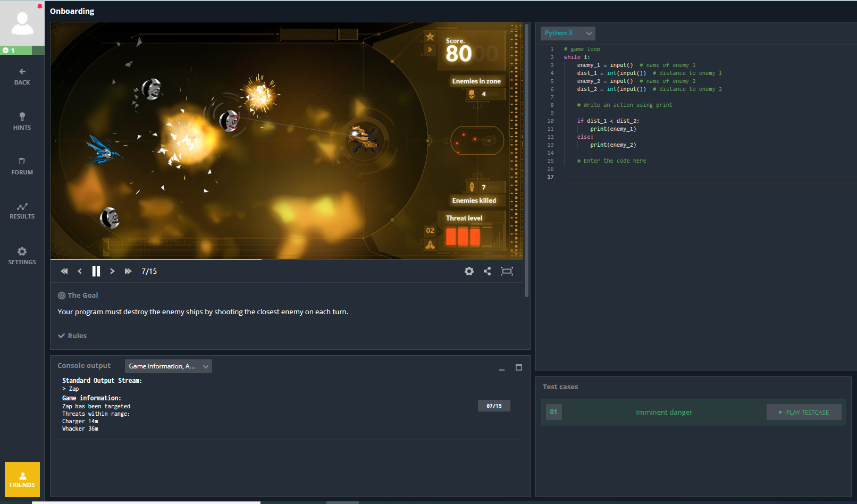Open the Friends panel
This screenshot has width=857, height=504.
(22, 480)
